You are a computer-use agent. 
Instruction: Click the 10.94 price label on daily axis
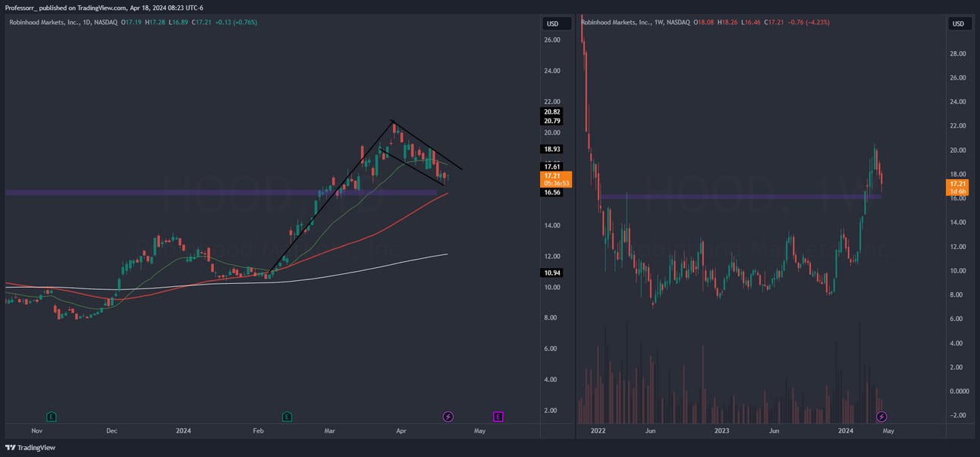coord(551,273)
